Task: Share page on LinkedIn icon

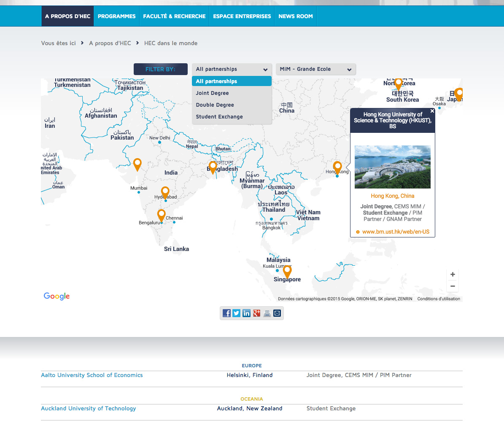Action: point(246,313)
